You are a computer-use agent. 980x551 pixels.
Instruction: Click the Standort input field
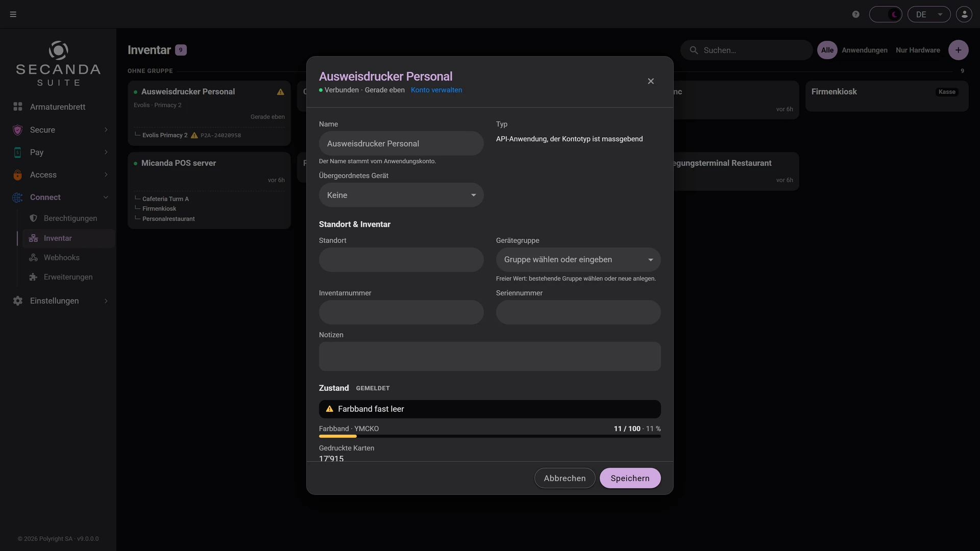(x=401, y=260)
